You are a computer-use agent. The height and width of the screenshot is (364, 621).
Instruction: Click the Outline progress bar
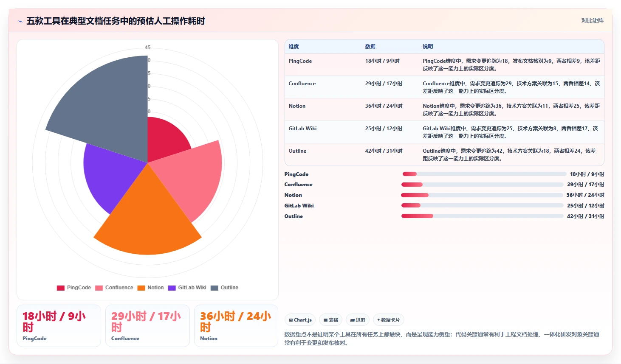483,216
